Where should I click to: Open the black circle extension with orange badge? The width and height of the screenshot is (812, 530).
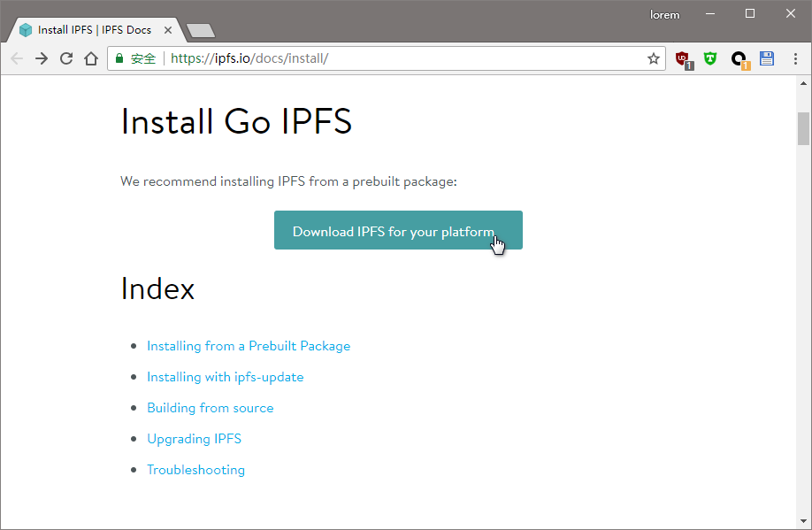point(740,59)
